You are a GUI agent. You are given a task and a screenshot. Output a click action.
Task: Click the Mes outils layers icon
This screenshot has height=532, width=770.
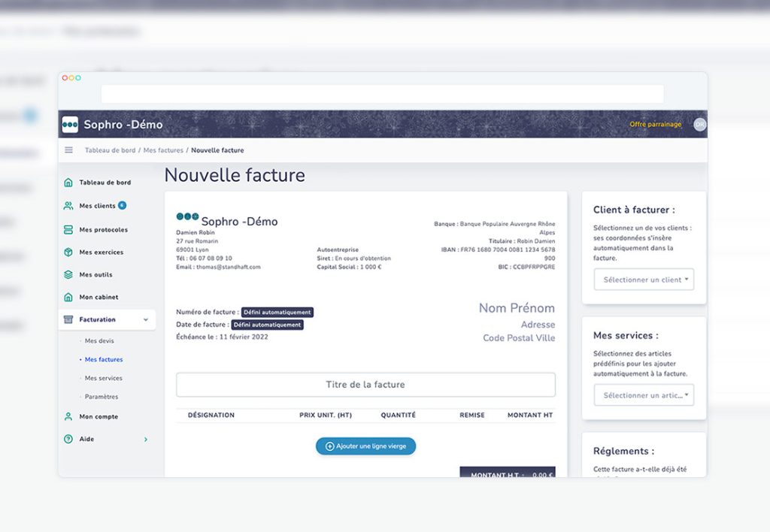coord(68,275)
